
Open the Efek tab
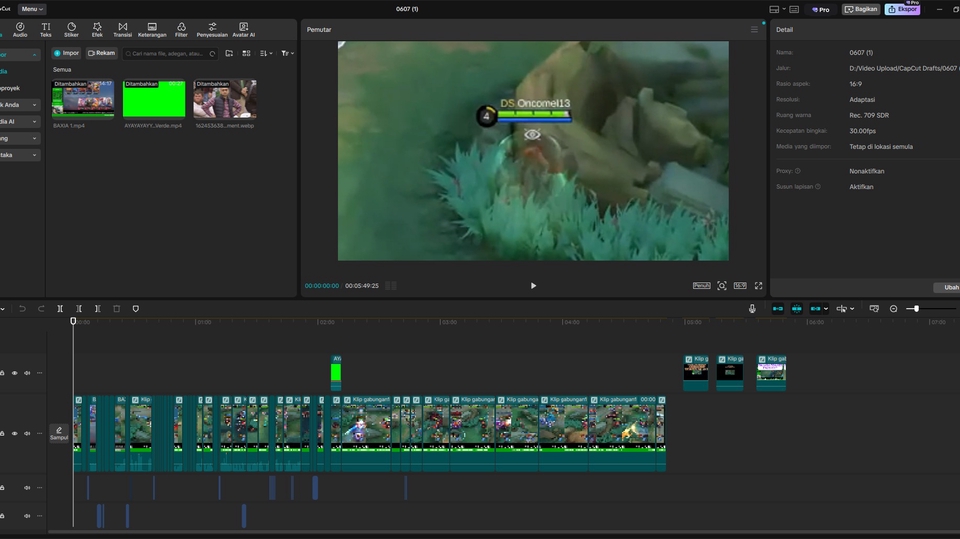tap(97, 29)
